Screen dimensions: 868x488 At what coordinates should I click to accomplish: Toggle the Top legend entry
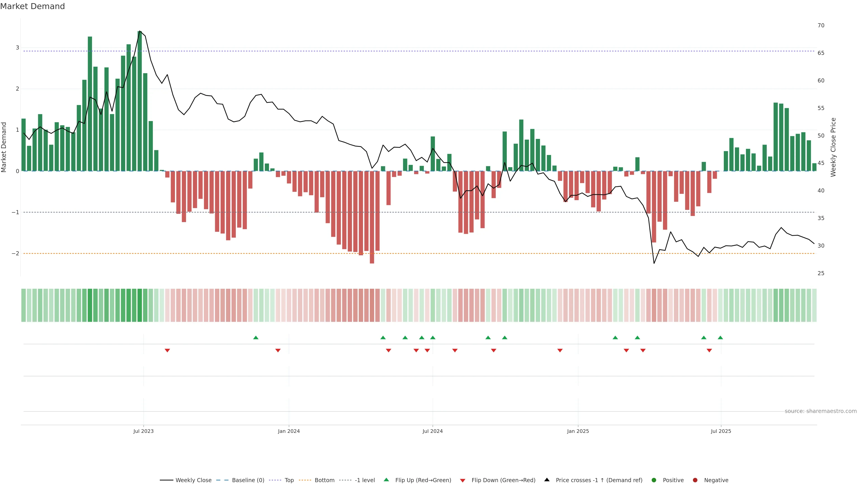click(x=289, y=480)
